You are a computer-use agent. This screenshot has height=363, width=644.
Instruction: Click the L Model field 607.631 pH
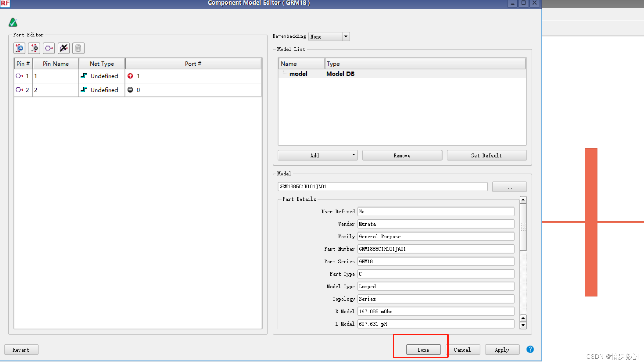pos(436,324)
